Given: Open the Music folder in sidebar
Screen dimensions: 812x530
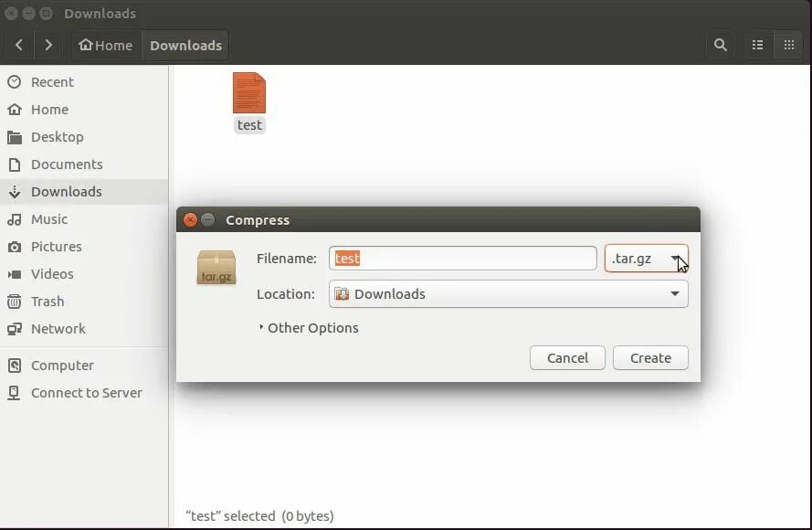Looking at the screenshot, I should (55, 219).
